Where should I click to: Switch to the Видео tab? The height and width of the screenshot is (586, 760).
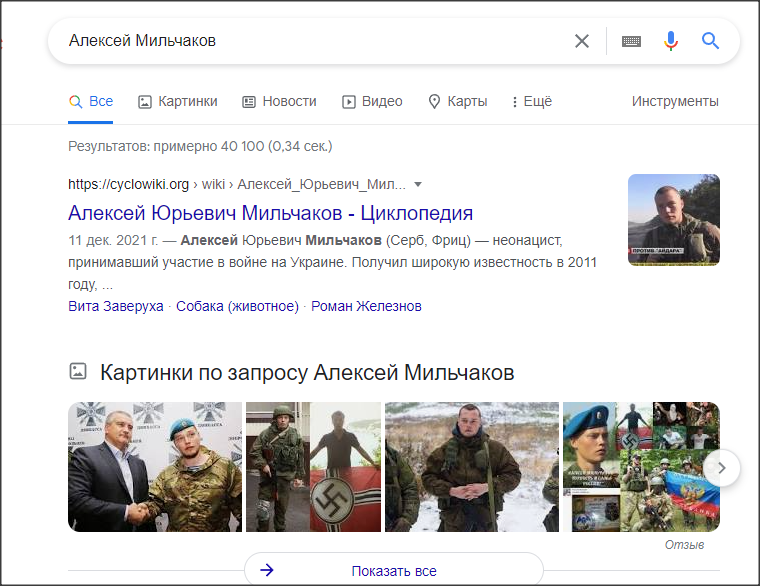click(x=372, y=101)
